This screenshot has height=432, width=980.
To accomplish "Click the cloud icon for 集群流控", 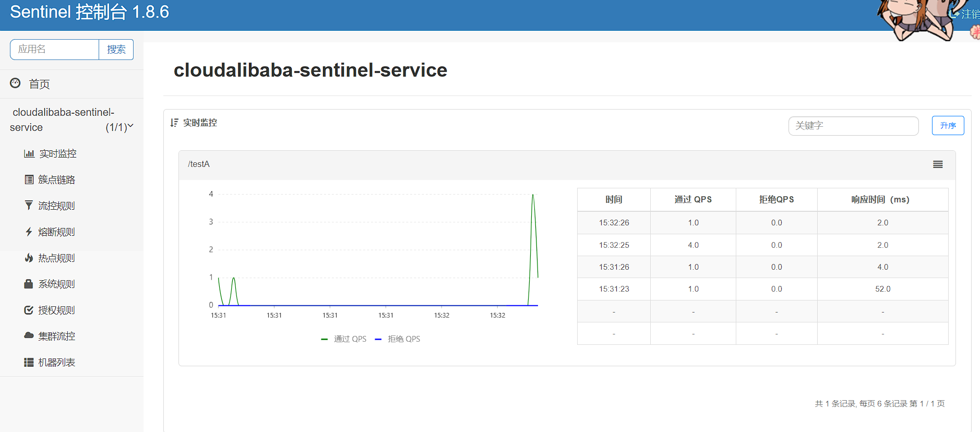I will (x=29, y=335).
